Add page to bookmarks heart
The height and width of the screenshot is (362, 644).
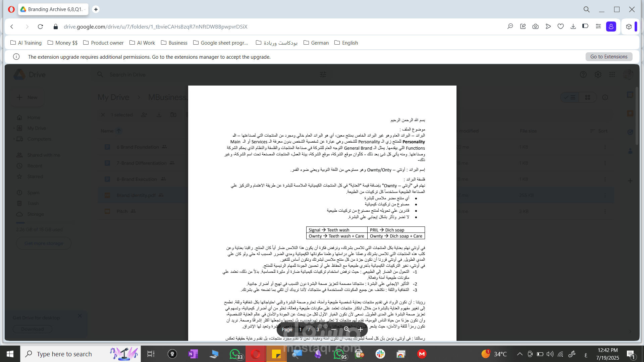[x=560, y=27]
